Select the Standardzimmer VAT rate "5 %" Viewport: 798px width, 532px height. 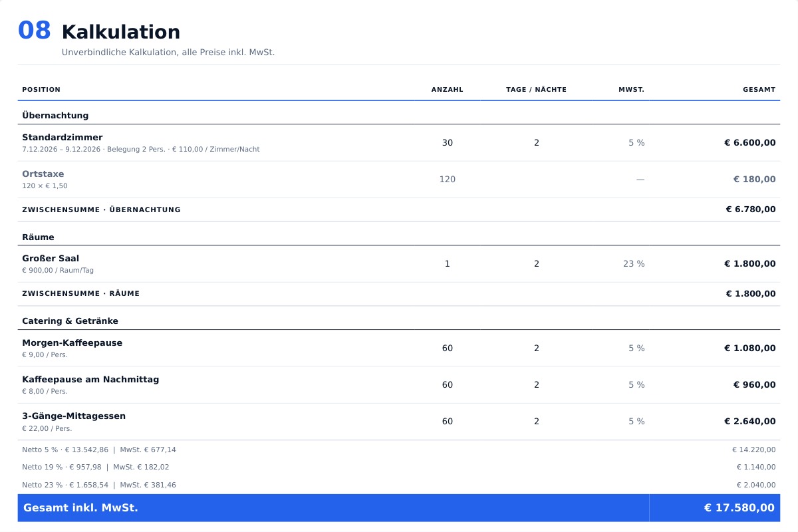pos(636,143)
